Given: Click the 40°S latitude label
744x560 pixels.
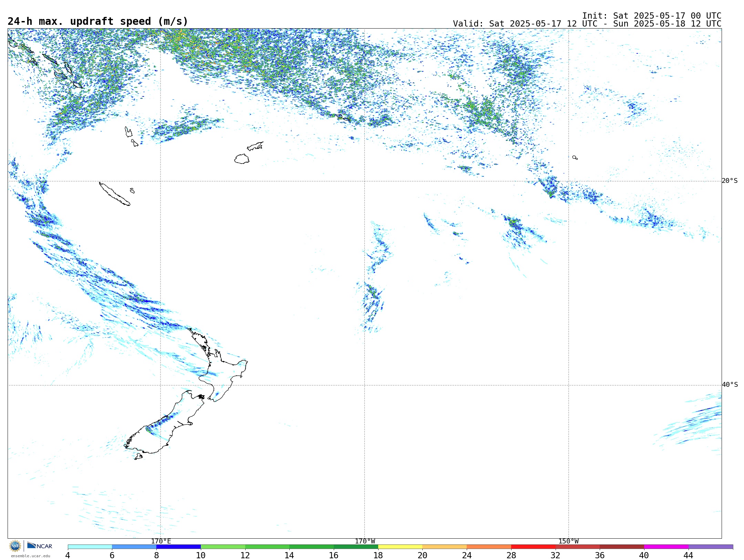Looking at the screenshot, I should tap(730, 385).
